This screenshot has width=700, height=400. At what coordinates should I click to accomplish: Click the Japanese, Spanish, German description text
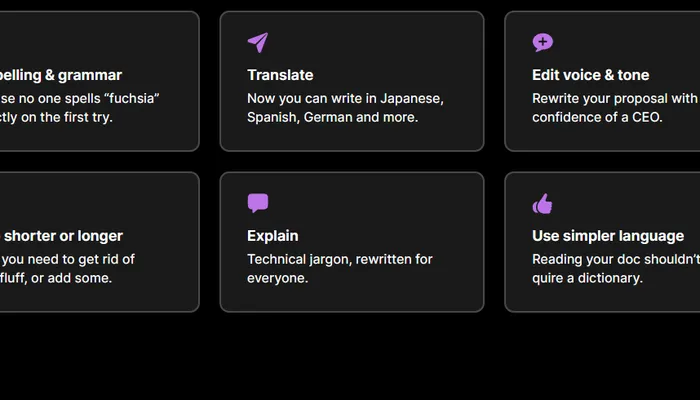(x=345, y=107)
